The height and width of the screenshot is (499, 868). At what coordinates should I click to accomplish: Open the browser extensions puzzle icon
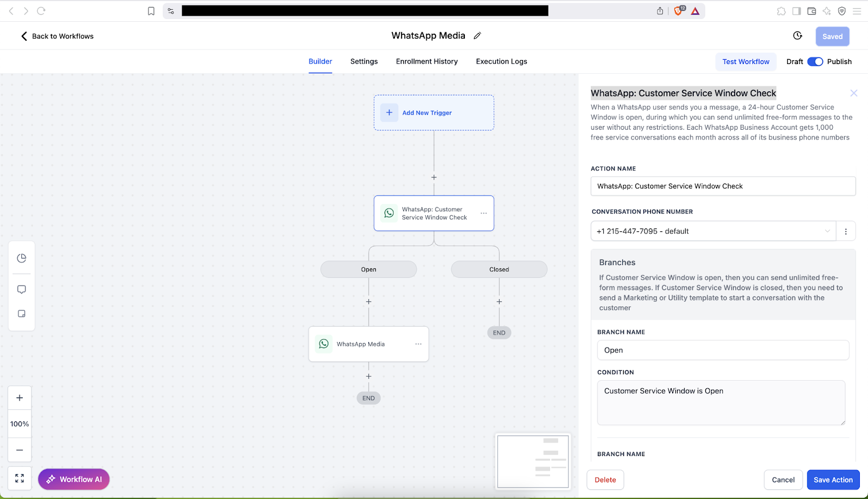click(781, 11)
